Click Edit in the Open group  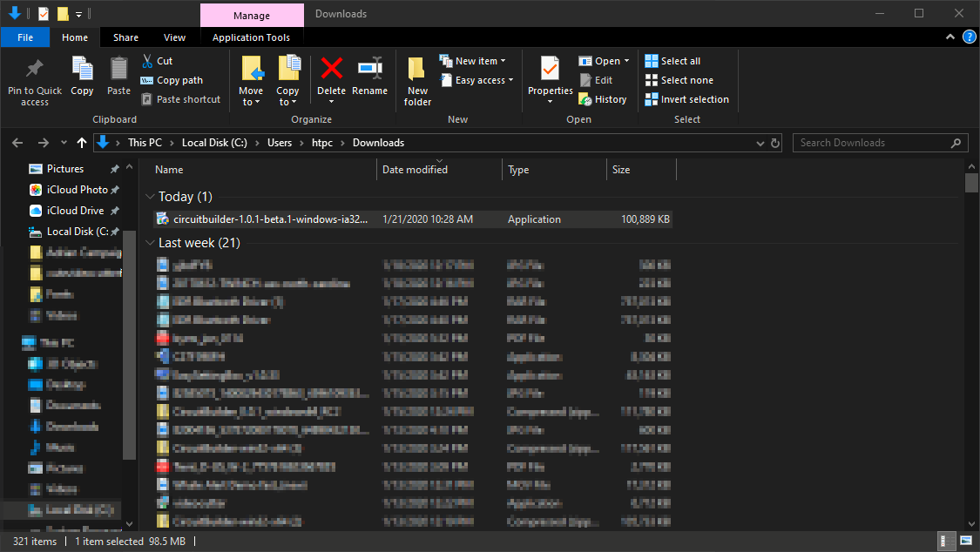click(596, 80)
